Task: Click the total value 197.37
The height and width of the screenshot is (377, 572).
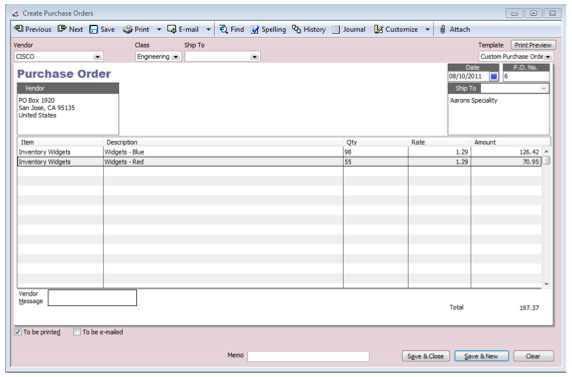Action: click(x=529, y=308)
